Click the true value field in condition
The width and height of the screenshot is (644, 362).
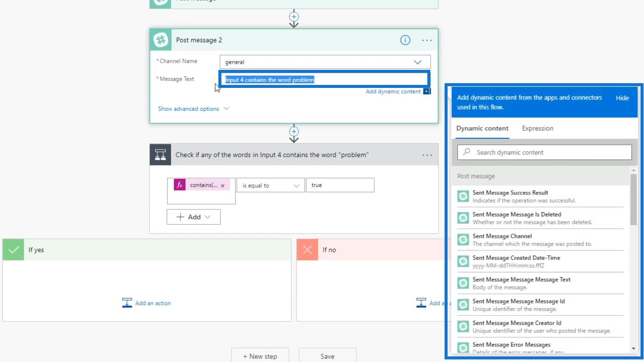point(340,185)
